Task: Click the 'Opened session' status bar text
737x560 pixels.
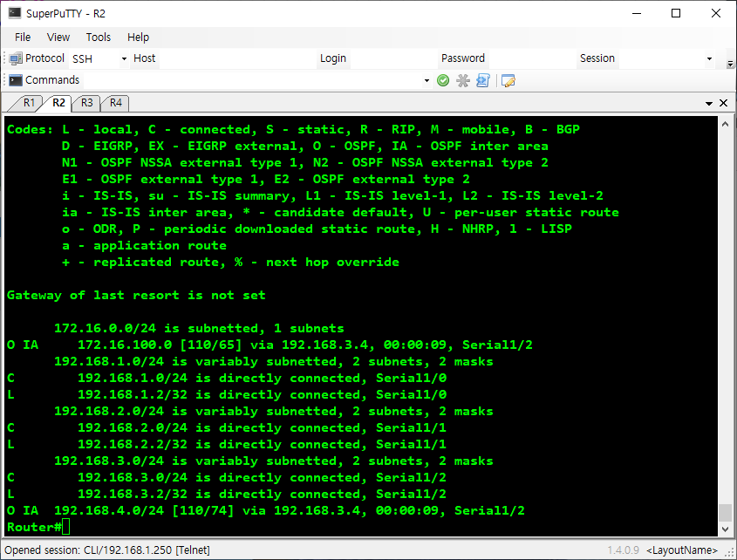Action: click(107, 550)
